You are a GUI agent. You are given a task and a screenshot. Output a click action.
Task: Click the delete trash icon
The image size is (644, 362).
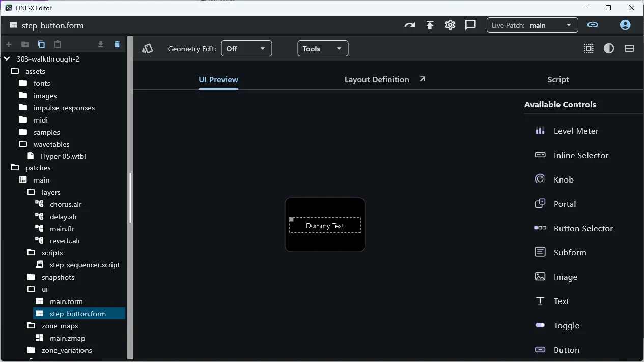click(x=117, y=44)
